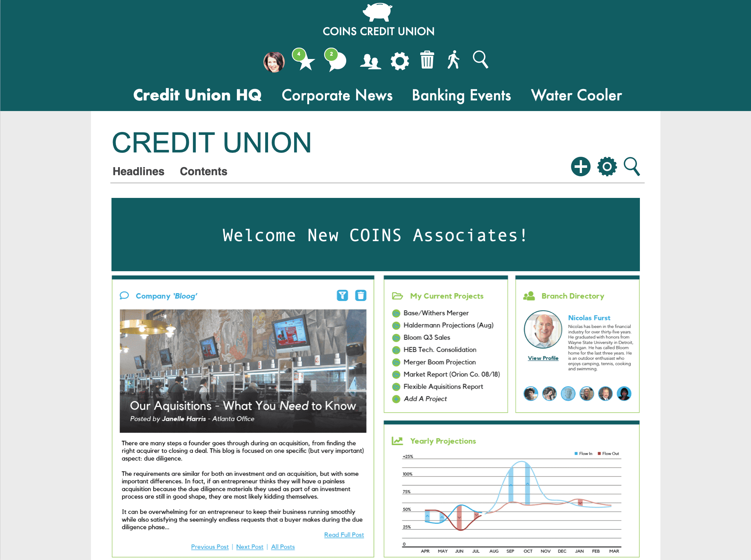Click the walking person/activity icon
The width and height of the screenshot is (751, 560).
click(x=454, y=60)
